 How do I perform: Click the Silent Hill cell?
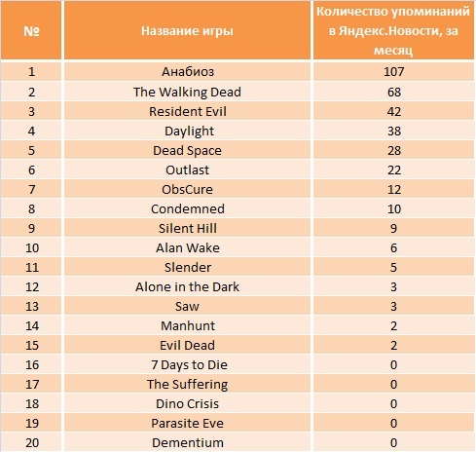pyautogui.click(x=187, y=228)
